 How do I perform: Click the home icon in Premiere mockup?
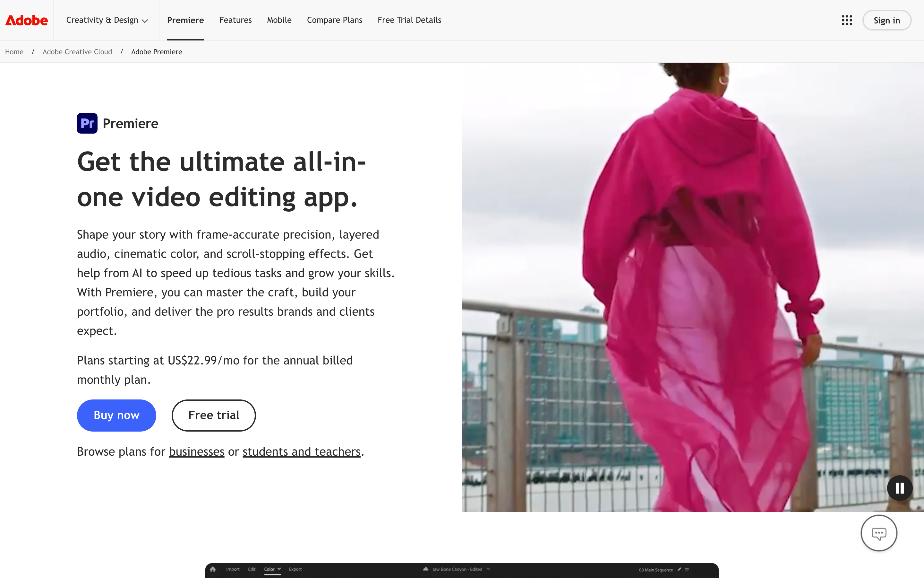pyautogui.click(x=213, y=569)
